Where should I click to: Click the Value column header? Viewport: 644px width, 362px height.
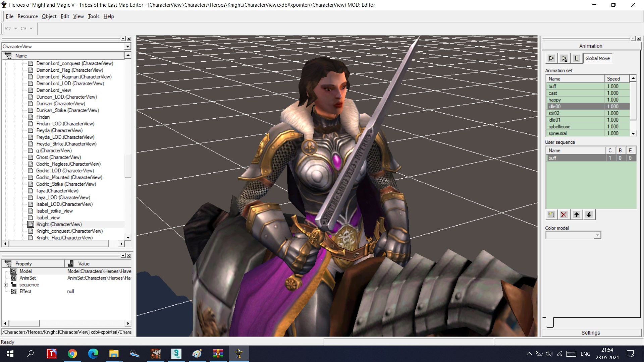[x=98, y=263]
